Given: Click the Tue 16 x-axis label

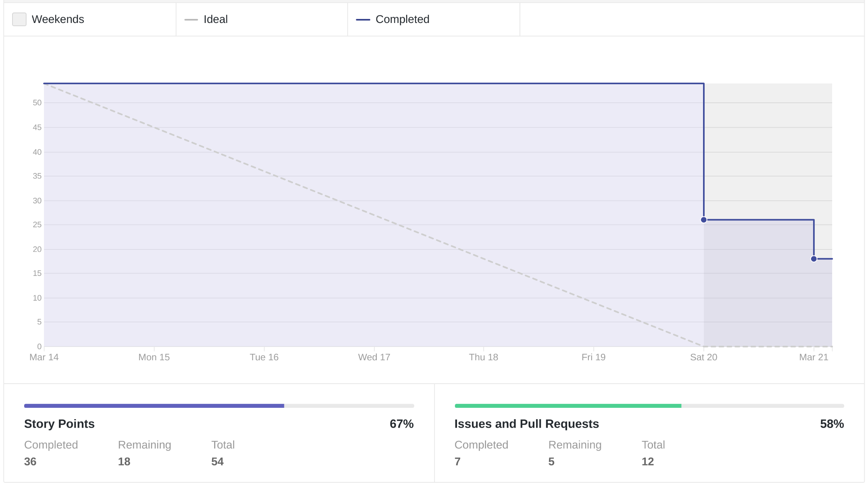Looking at the screenshot, I should pyautogui.click(x=264, y=357).
